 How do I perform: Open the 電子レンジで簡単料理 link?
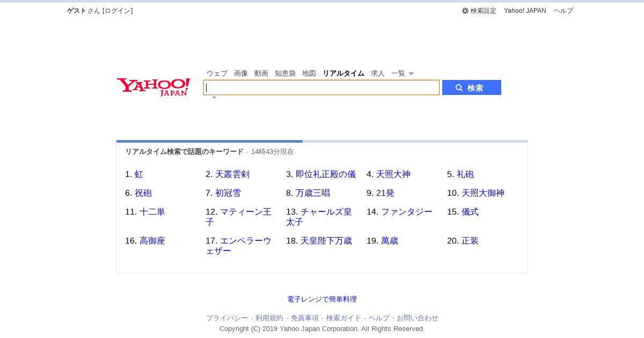pyautogui.click(x=322, y=299)
